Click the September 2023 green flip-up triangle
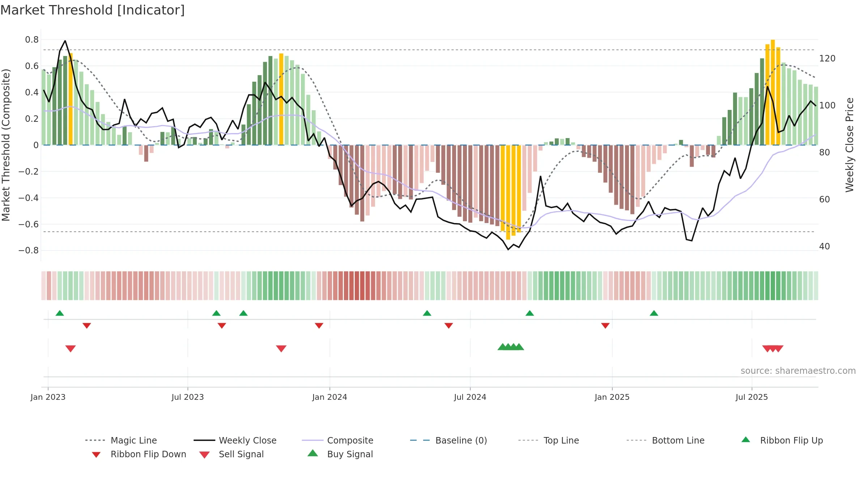The image size is (868, 488). click(243, 313)
